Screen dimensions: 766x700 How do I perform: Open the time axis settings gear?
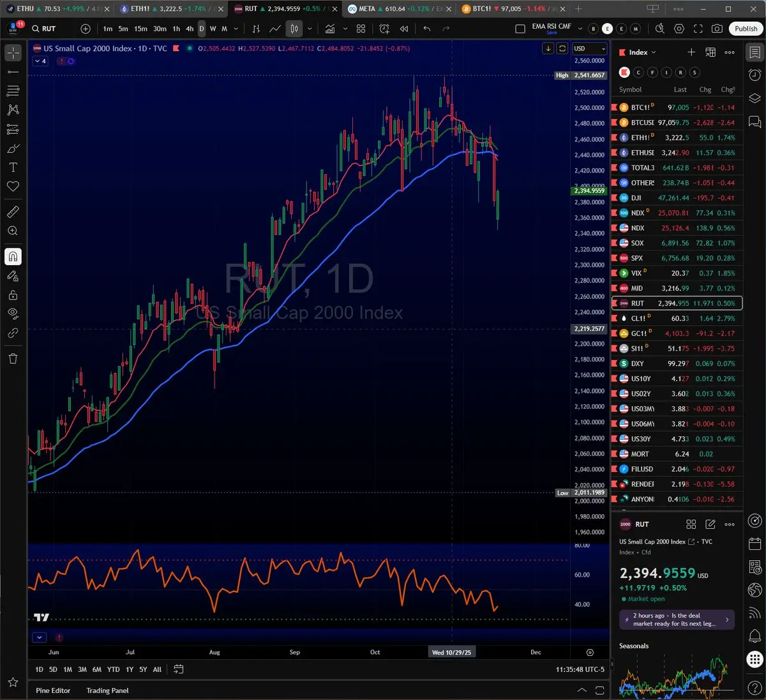click(590, 652)
